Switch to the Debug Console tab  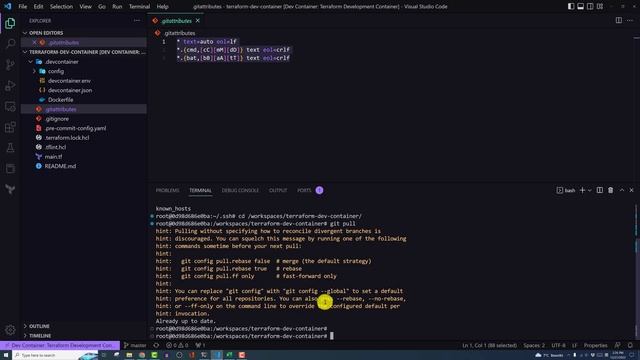pos(240,190)
